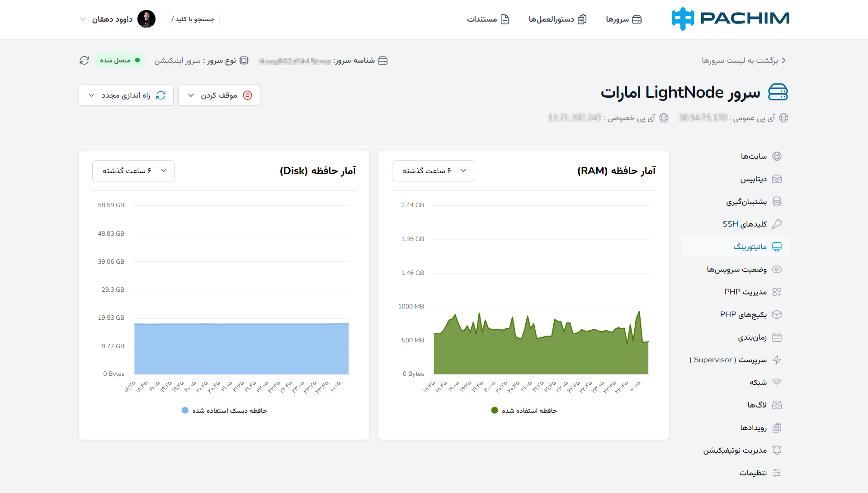Click the مدیریت PHP grid icon
Viewport: 868px width, 493px height.
777,292
